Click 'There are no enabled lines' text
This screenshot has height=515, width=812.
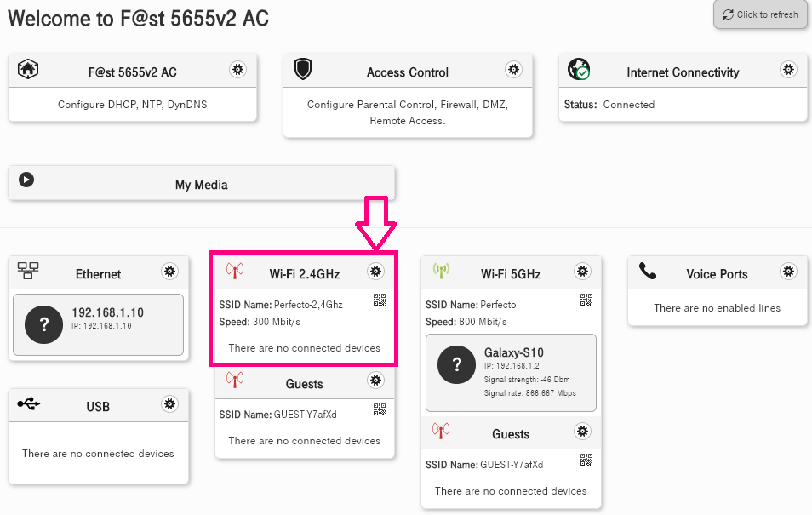pos(718,308)
